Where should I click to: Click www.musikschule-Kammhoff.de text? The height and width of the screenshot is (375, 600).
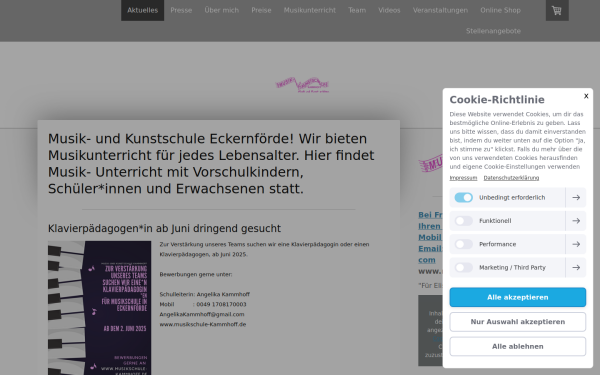click(x=203, y=324)
